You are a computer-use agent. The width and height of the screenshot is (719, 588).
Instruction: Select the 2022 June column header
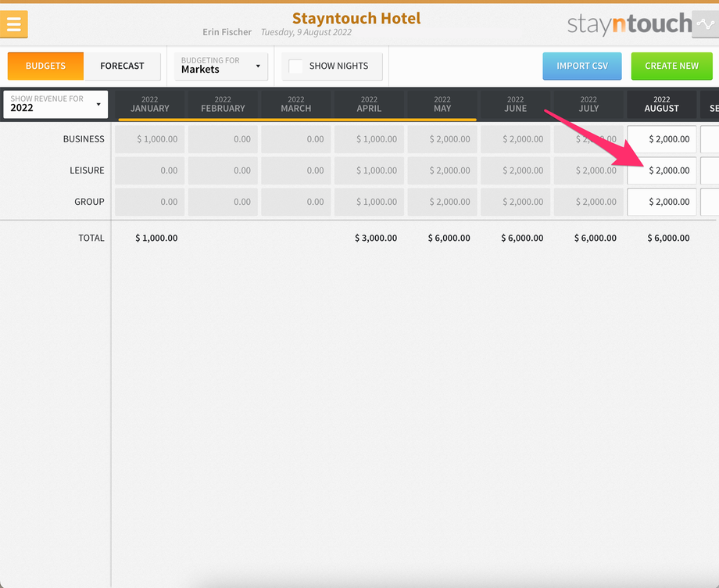click(515, 104)
